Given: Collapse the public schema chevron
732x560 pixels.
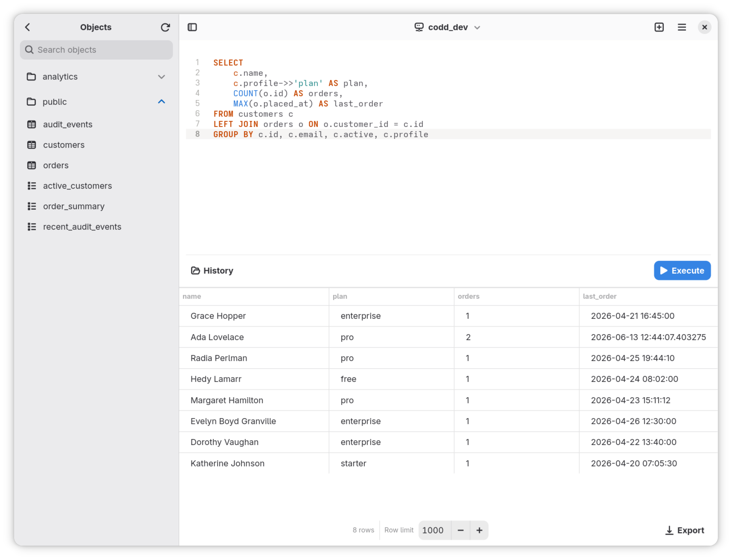Looking at the screenshot, I should click(162, 102).
